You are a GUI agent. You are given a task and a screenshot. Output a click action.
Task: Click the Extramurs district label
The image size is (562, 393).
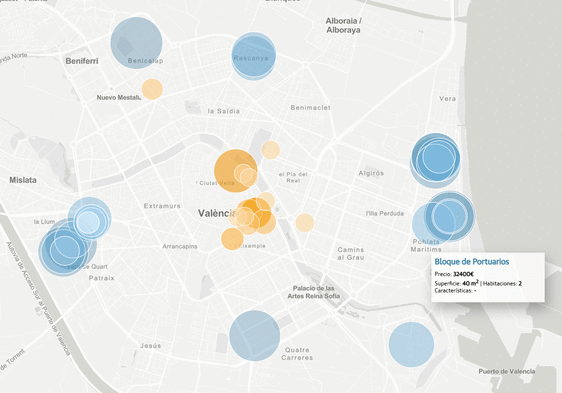(x=162, y=206)
